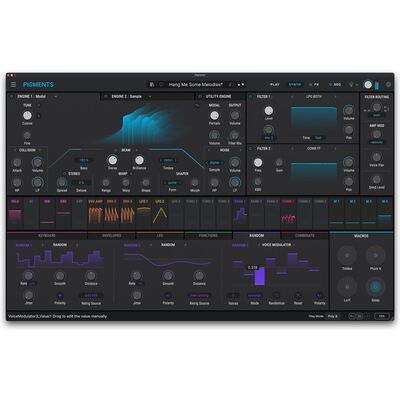
Task: Adjust the master volume knob in top bar
Action: [368, 85]
